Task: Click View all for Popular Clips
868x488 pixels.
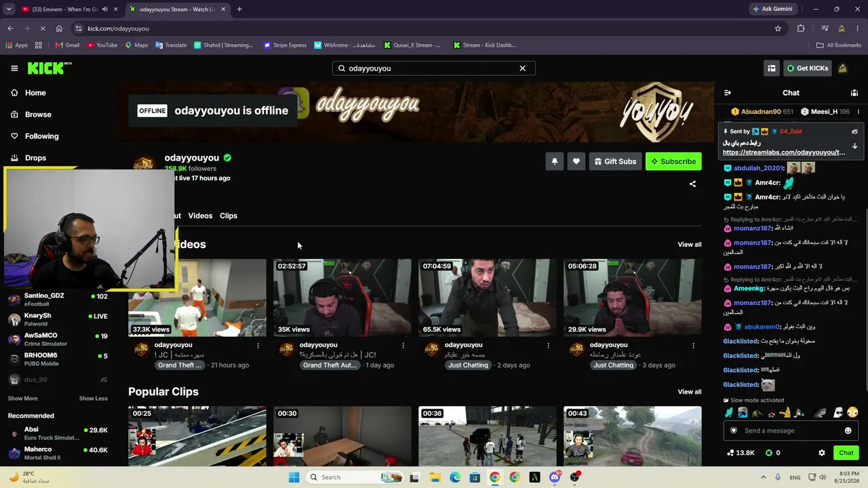Action: [690, 392]
